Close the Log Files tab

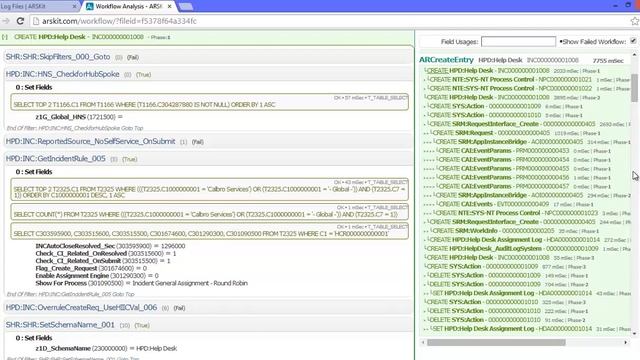(74, 7)
